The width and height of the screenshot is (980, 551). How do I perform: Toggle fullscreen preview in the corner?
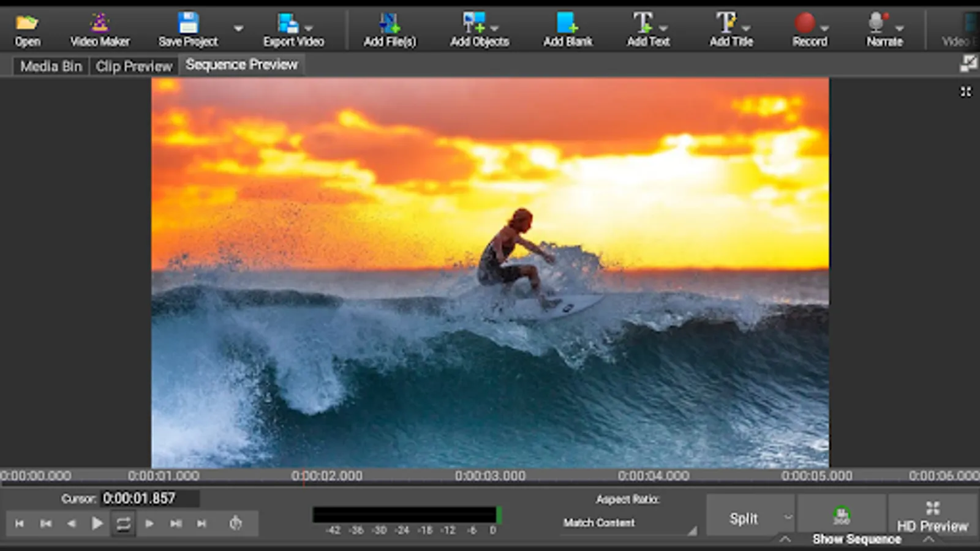965,92
